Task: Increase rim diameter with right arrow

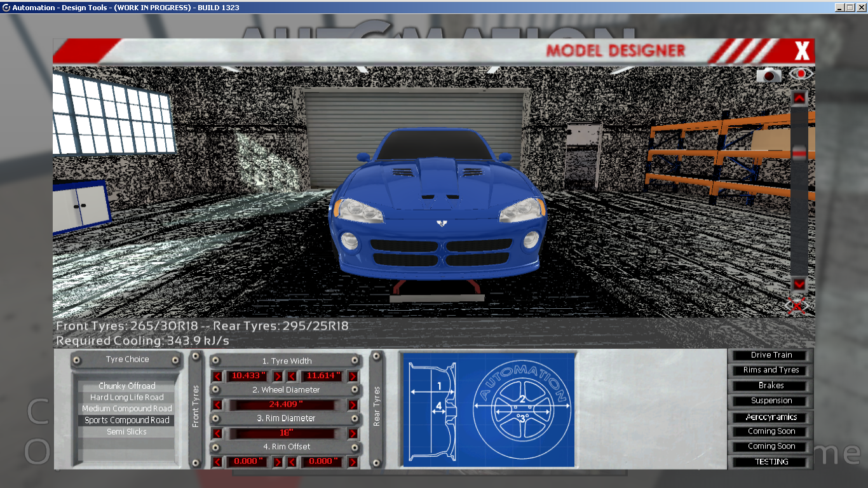Action: click(x=353, y=433)
